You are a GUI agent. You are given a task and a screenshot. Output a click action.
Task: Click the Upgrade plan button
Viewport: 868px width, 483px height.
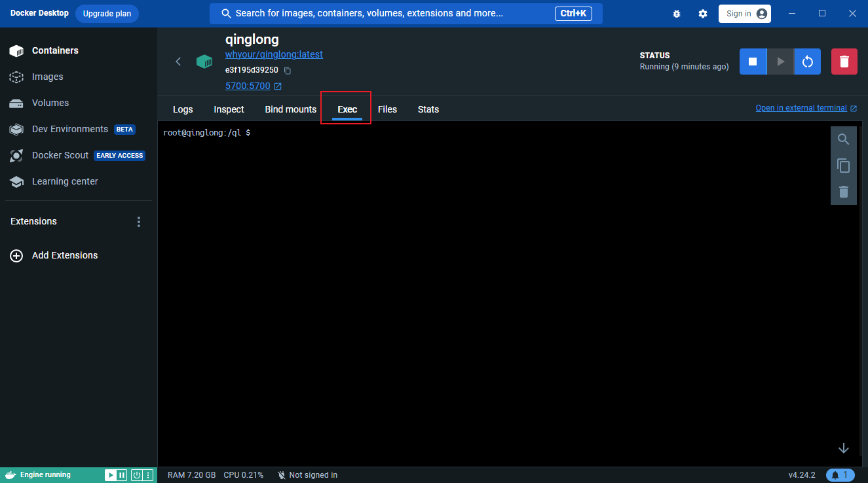click(x=107, y=13)
